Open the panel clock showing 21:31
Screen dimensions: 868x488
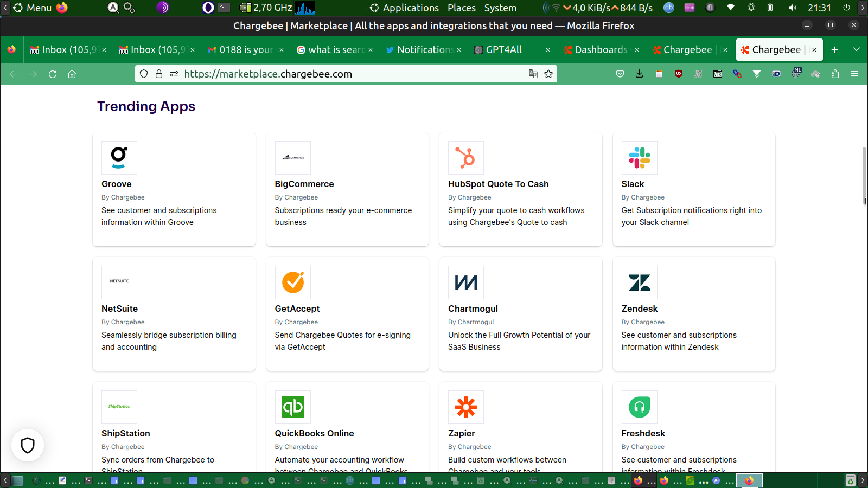pyautogui.click(x=819, y=8)
